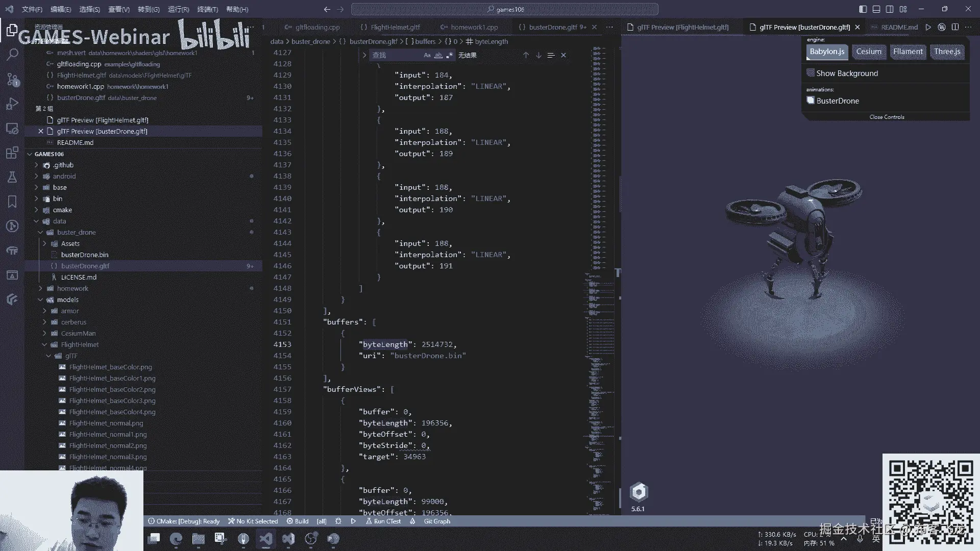
Task: Expand replace mode in the find widget
Action: (x=364, y=55)
